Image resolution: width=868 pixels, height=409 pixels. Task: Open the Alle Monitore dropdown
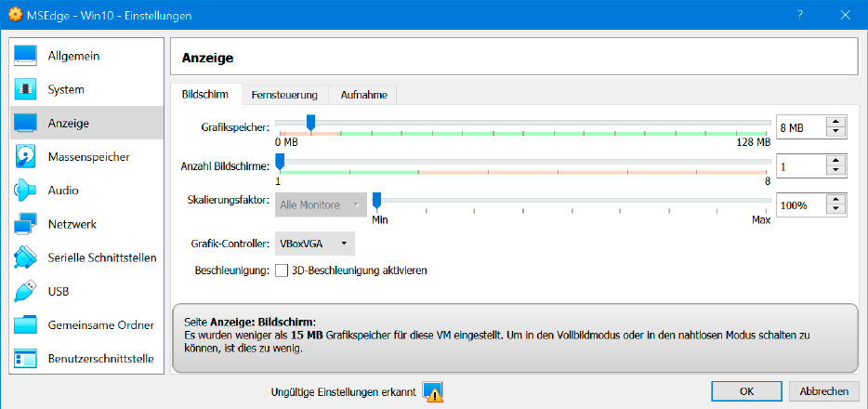(321, 204)
